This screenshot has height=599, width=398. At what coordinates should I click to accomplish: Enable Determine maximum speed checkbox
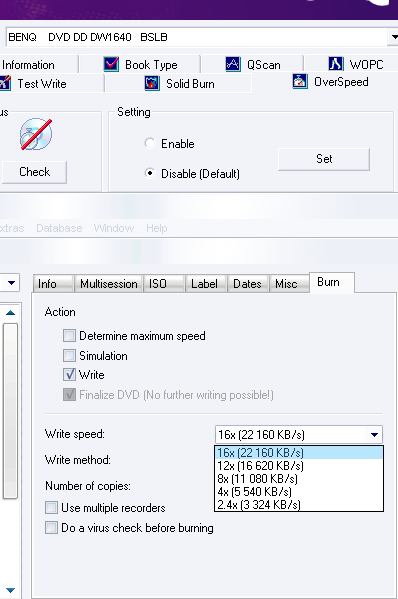tap(69, 336)
